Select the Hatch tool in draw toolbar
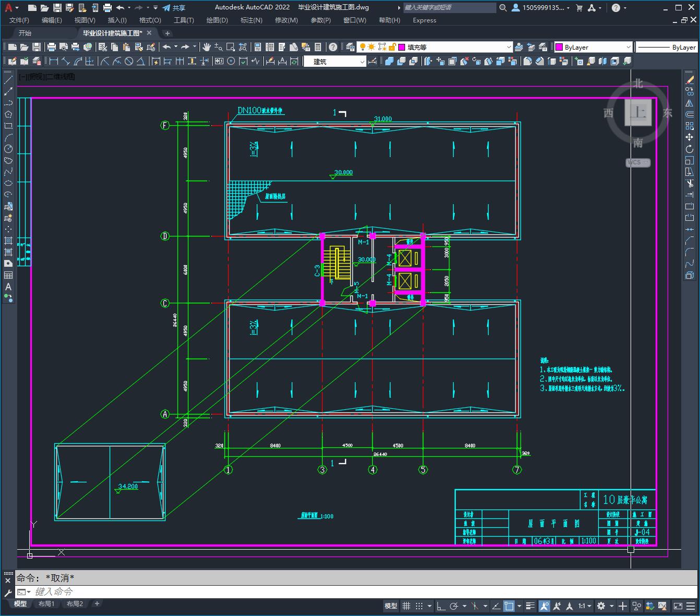The height and width of the screenshot is (616, 700). pyautogui.click(x=8, y=241)
